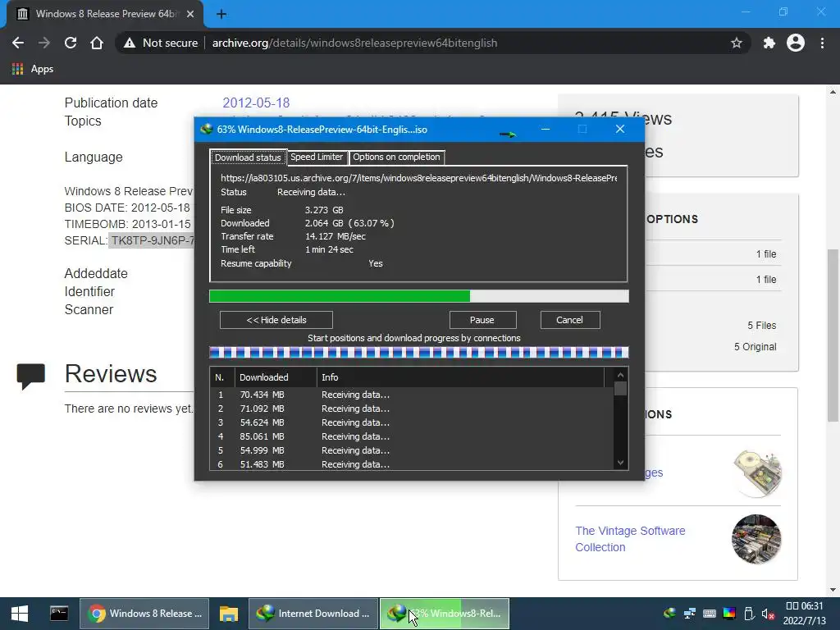Open Chrome extensions puzzle icon
This screenshot has height=630, width=840.
coord(769,43)
